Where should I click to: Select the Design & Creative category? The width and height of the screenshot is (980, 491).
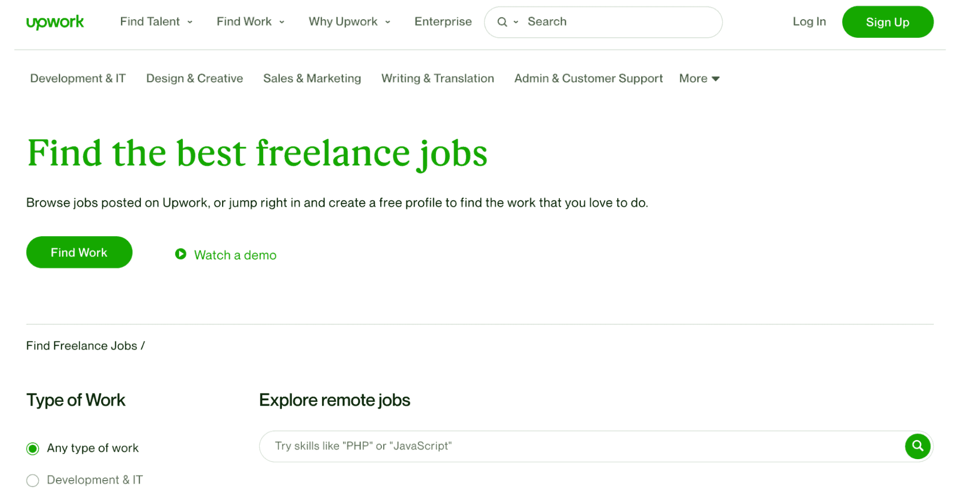(194, 78)
